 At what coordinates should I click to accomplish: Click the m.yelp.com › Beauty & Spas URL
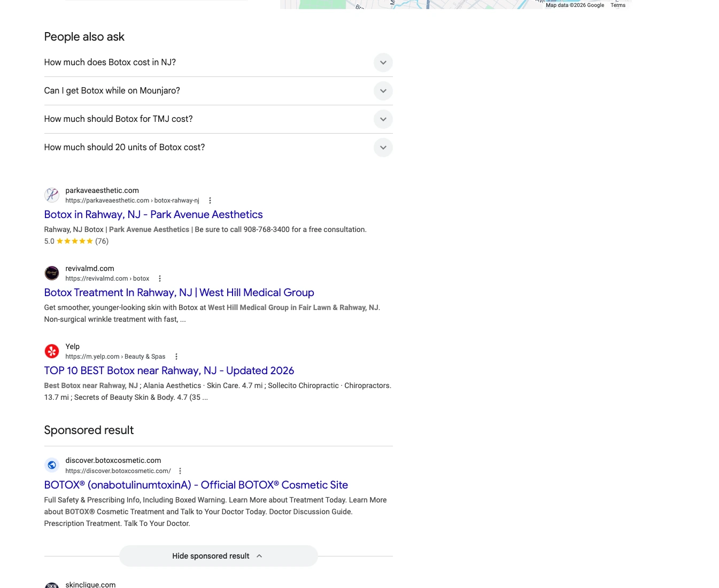tap(115, 357)
